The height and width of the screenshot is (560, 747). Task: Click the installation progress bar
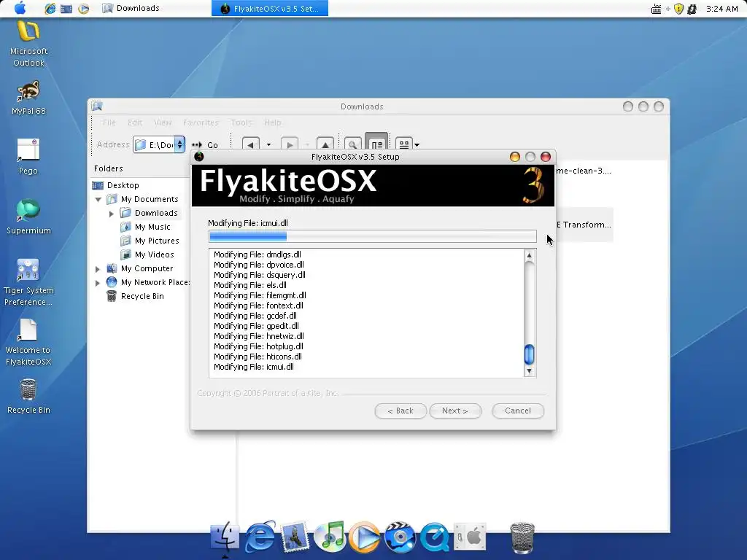373,236
